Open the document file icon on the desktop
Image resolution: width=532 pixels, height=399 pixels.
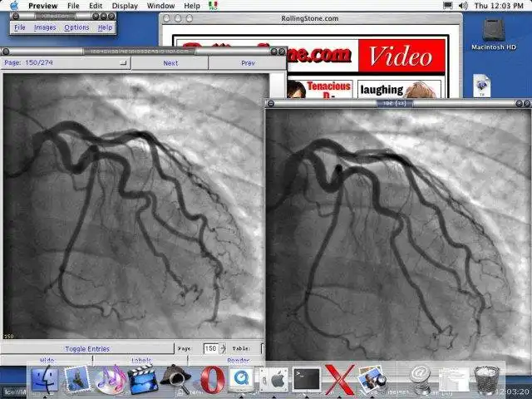(482, 86)
